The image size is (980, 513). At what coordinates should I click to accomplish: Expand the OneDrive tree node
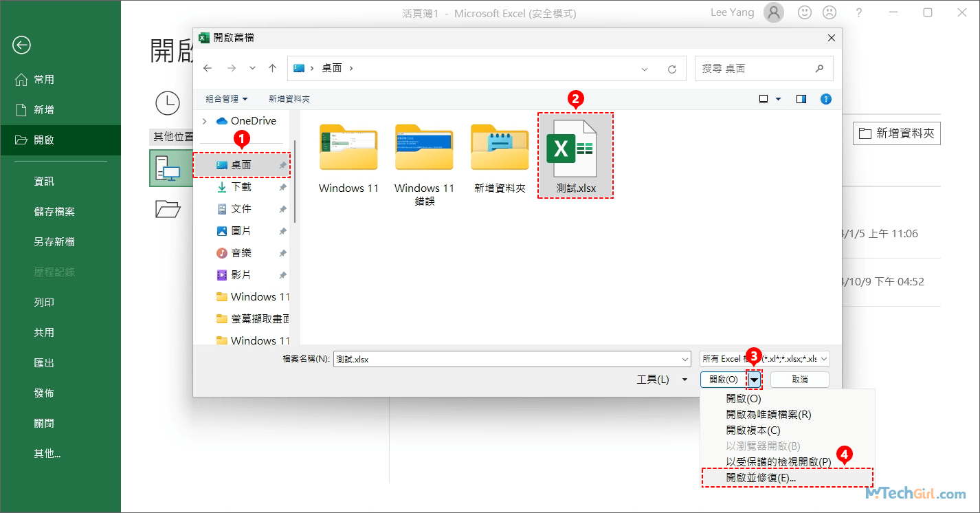tap(204, 121)
